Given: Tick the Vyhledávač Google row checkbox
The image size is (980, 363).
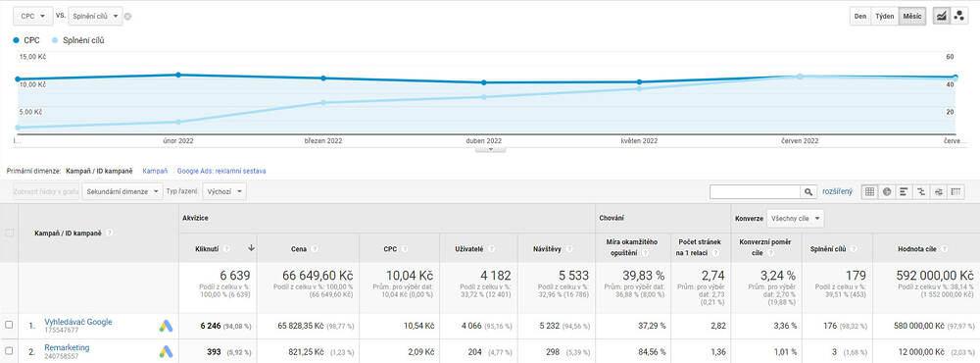Looking at the screenshot, I should point(9,325).
